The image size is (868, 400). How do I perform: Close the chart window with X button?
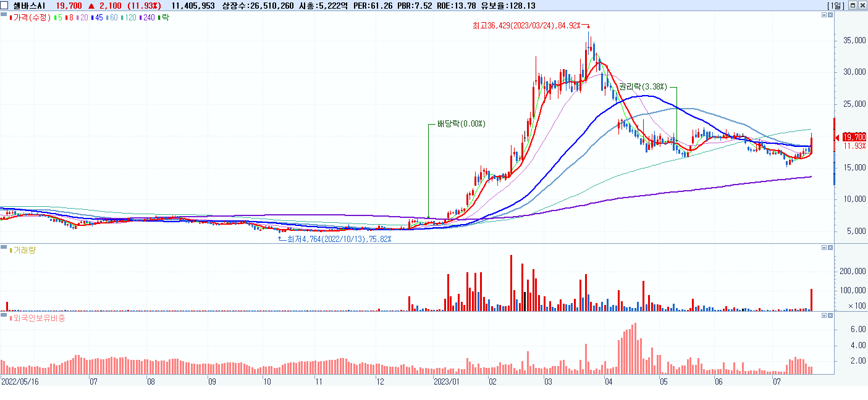click(x=862, y=5)
